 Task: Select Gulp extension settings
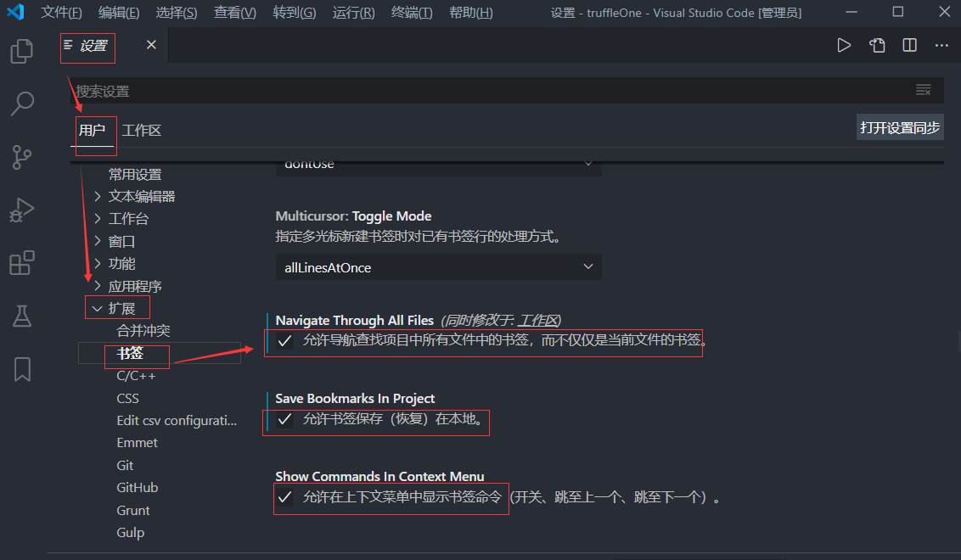click(x=131, y=533)
